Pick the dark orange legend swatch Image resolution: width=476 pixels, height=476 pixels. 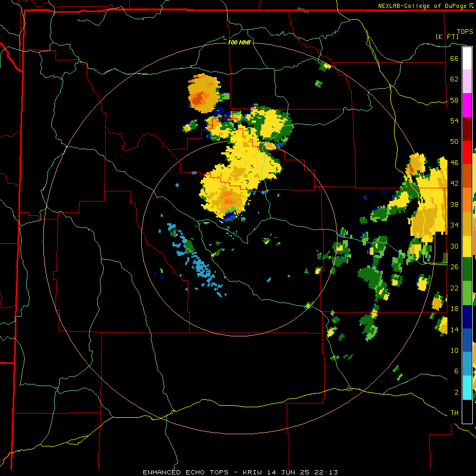pyautogui.click(x=467, y=176)
